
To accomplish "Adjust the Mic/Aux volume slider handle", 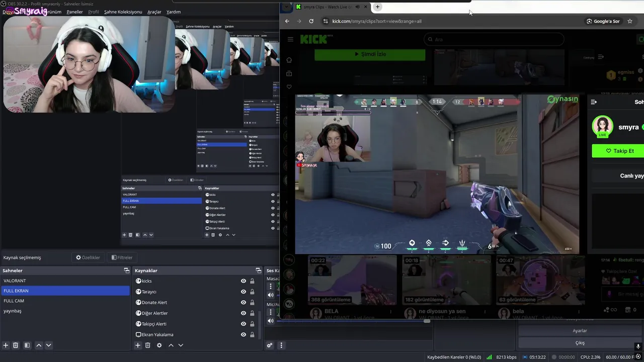I will (x=427, y=321).
